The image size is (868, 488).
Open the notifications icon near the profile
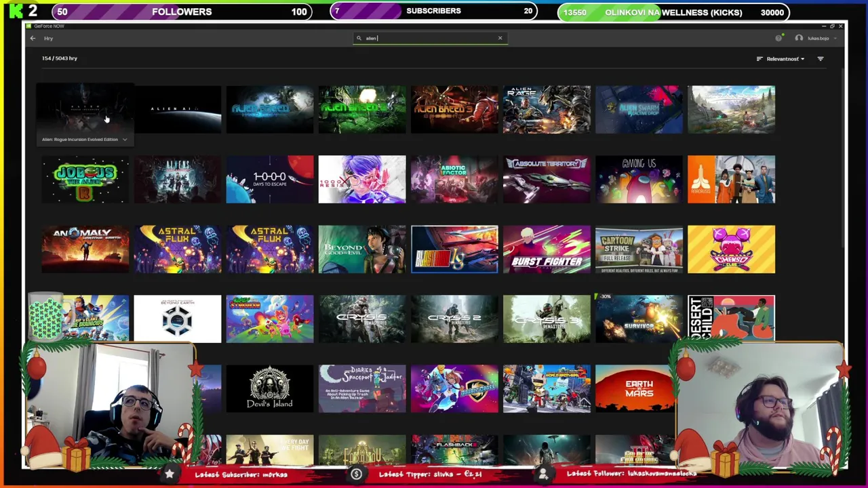(779, 38)
